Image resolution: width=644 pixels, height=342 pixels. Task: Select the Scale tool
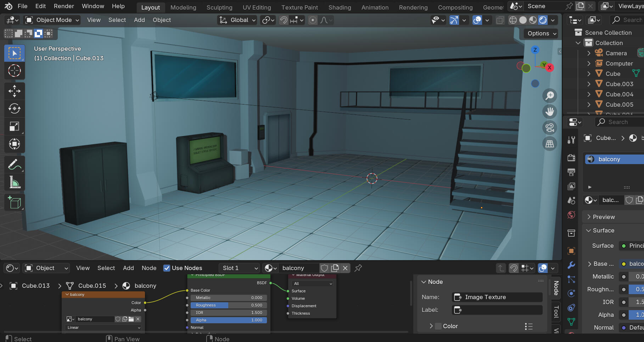(x=15, y=127)
